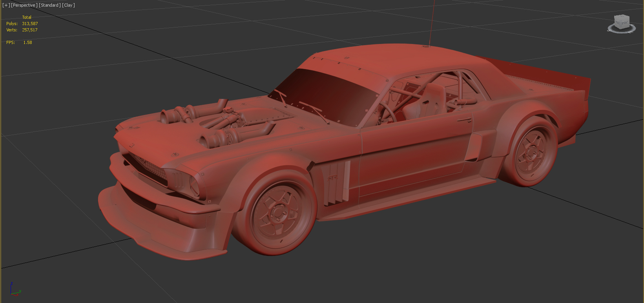Click the Verts count value 257,517
Viewport: 644px width, 303px height.
(30, 30)
